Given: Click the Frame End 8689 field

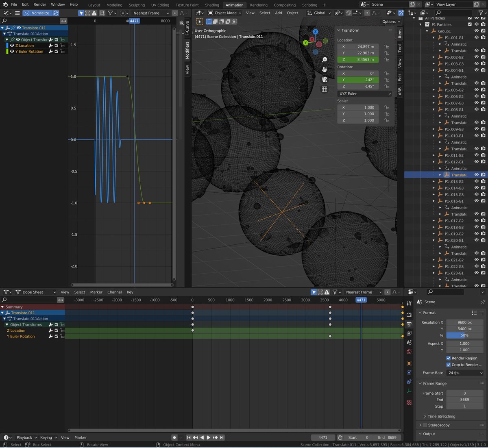Looking at the screenshot, I should 465,400.
